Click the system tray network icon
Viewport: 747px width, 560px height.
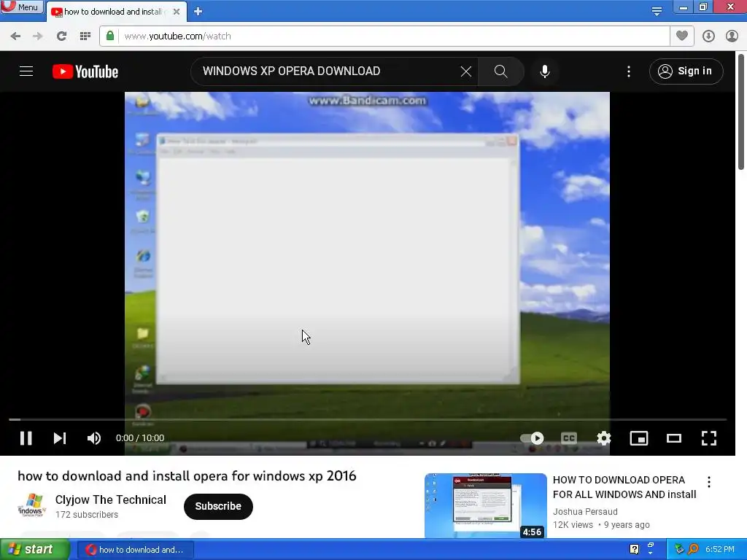click(679, 550)
